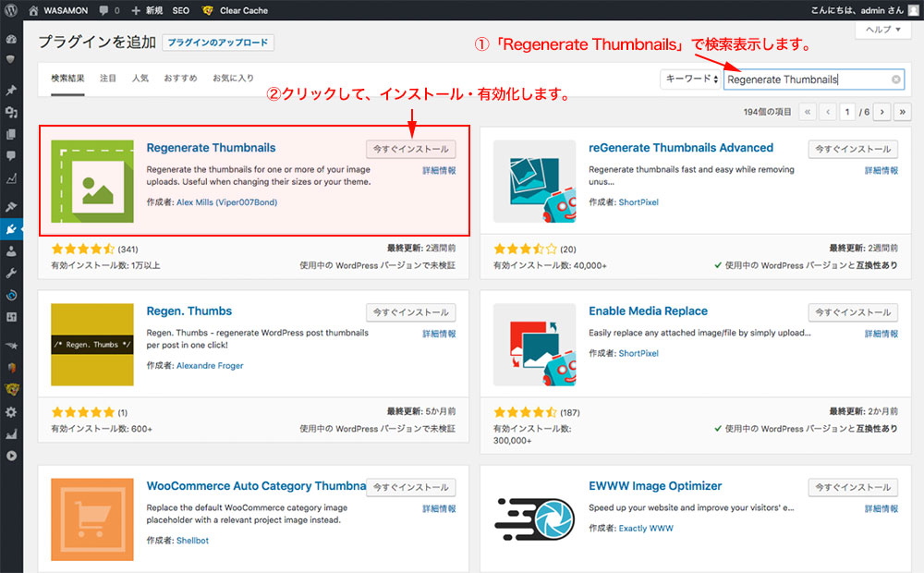Open Posts pushpin sidebar icon
Screen dimensions: 924x573
point(11,91)
